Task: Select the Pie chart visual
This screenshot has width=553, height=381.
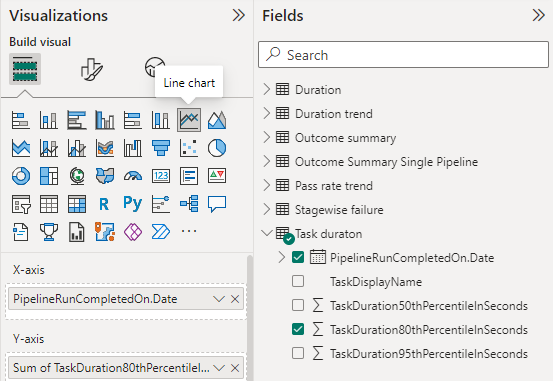Action: click(x=217, y=148)
